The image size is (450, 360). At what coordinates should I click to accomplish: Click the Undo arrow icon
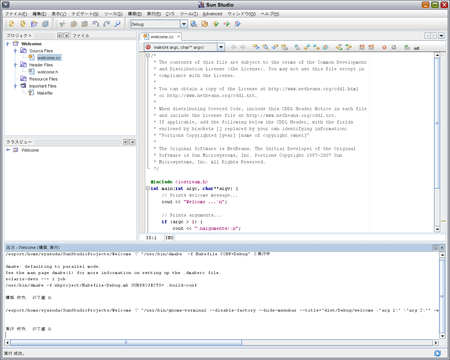click(x=96, y=24)
